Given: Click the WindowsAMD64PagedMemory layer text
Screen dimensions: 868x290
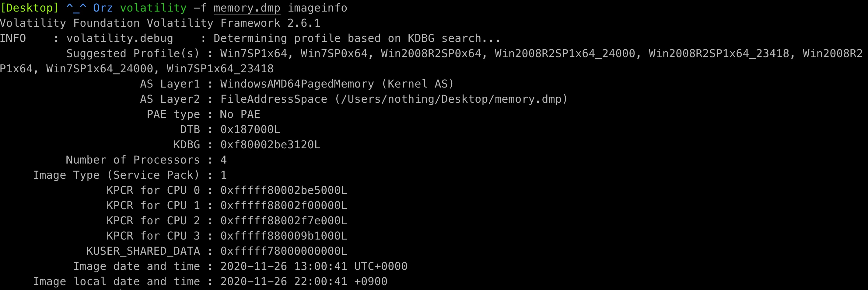Looking at the screenshot, I should 297,84.
